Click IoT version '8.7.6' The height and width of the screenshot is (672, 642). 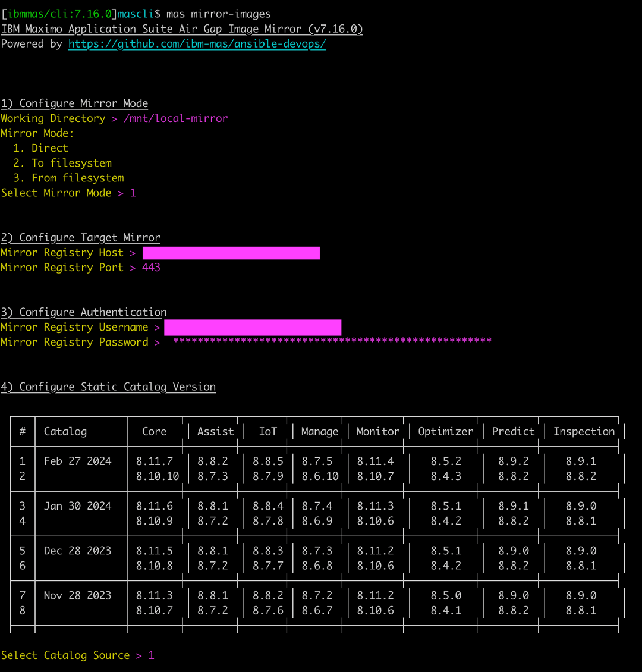tap(268, 611)
